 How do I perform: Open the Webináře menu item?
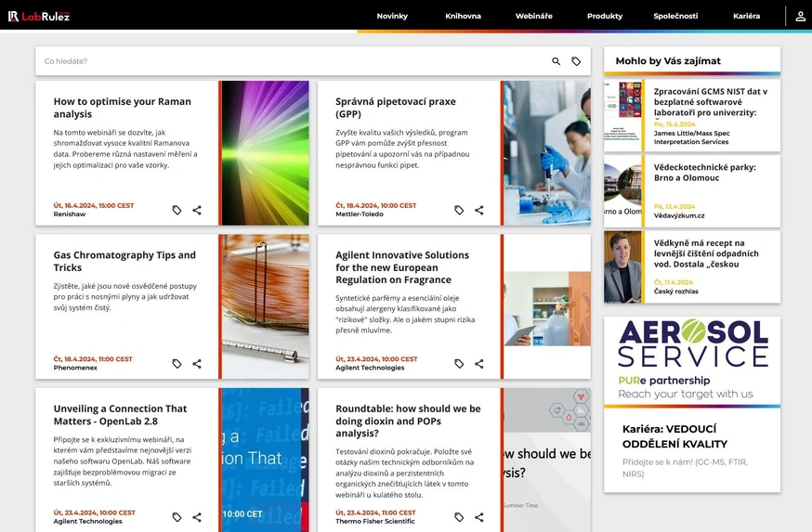point(533,16)
